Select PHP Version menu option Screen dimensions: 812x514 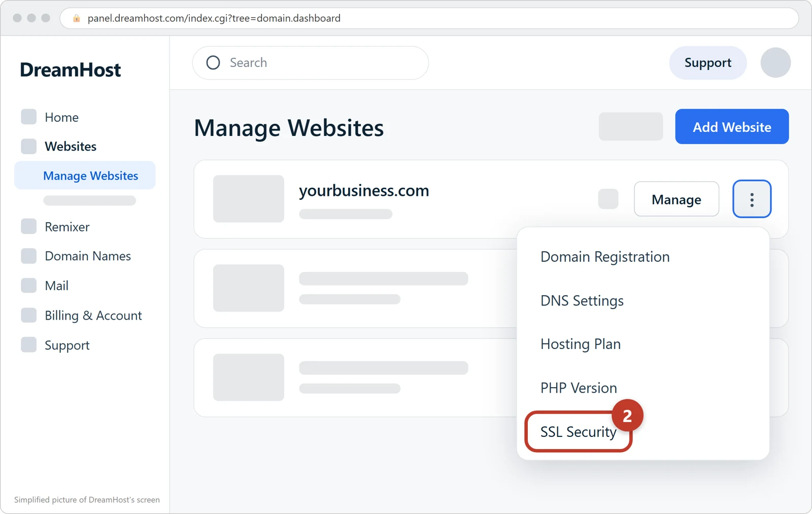579,388
